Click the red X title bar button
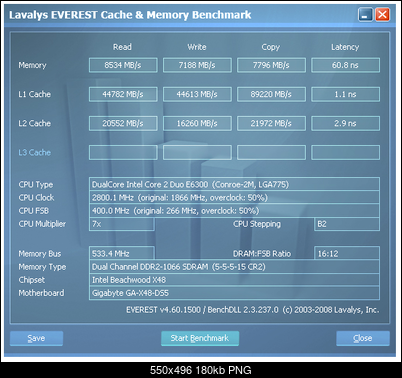Viewport: 402px width, 378px height. (382, 15)
